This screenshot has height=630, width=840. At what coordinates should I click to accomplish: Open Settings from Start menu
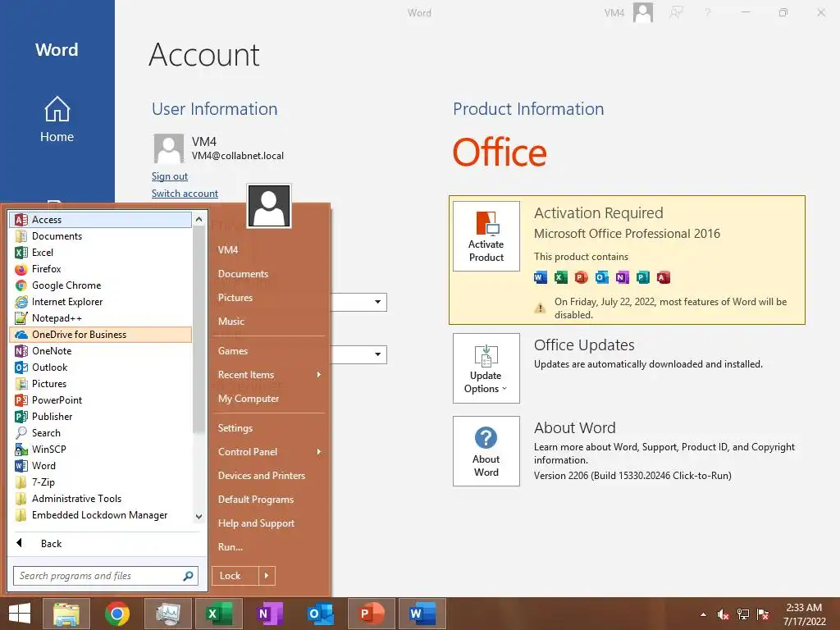click(x=269, y=428)
